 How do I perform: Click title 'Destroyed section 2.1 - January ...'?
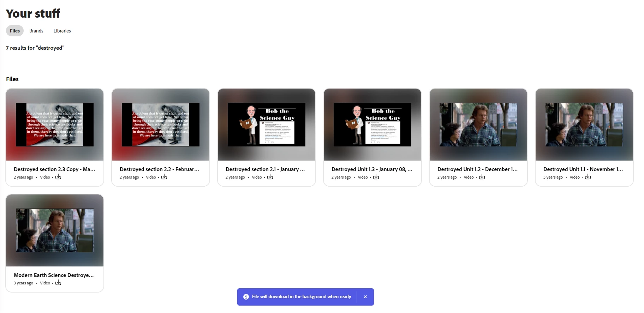pyautogui.click(x=265, y=169)
